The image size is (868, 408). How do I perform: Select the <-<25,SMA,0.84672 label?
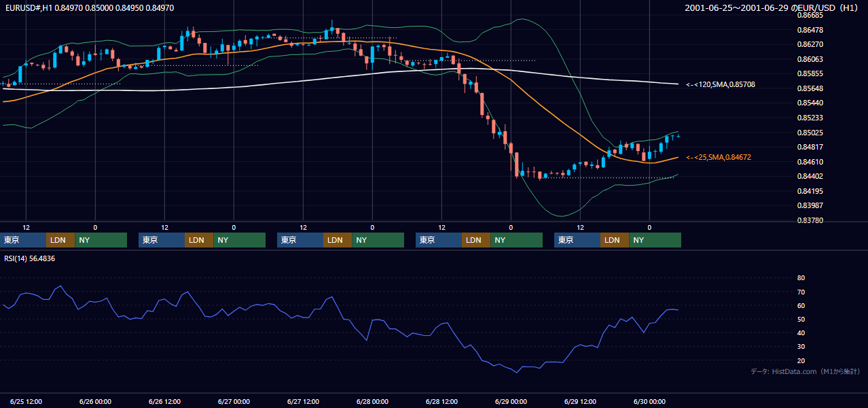718,157
